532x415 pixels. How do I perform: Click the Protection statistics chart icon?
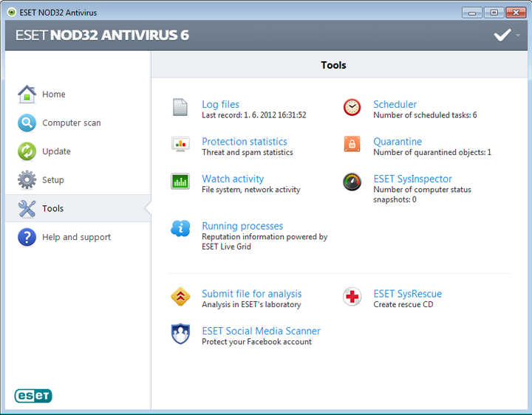point(180,144)
